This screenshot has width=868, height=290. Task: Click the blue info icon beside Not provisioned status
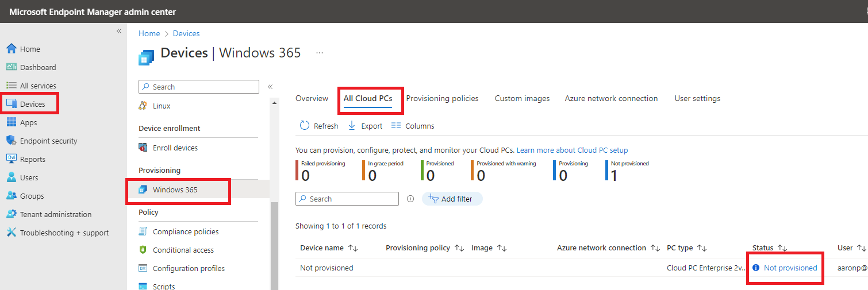point(756,268)
